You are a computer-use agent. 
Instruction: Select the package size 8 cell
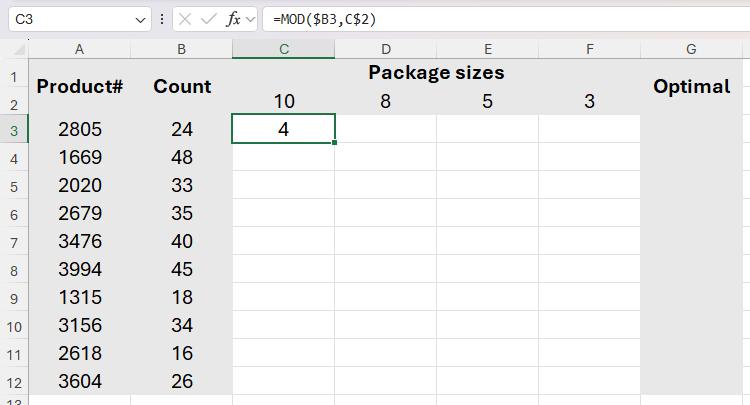pos(385,101)
